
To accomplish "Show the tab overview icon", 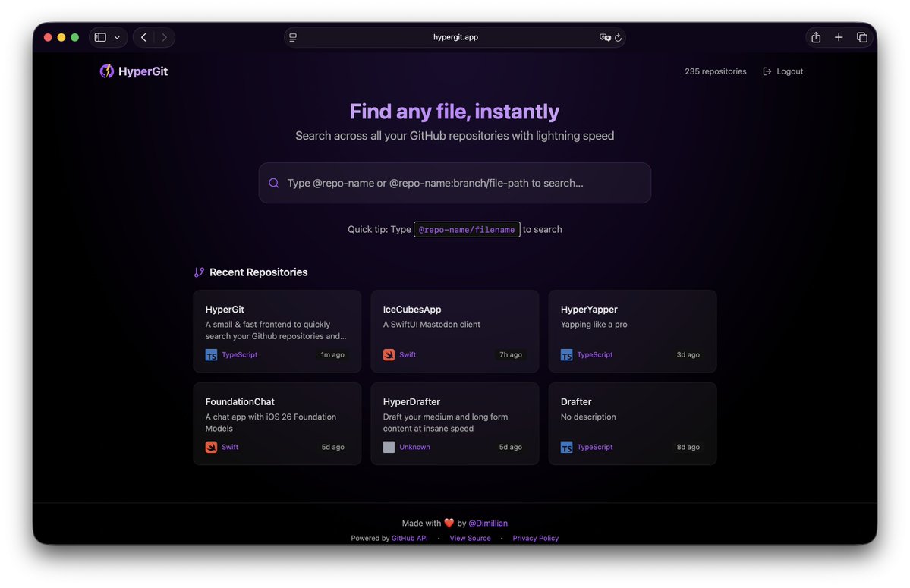I will coord(862,37).
